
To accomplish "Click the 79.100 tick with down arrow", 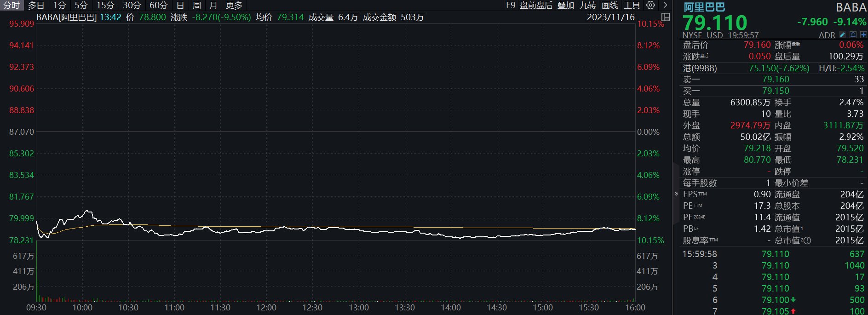I will click(773, 300).
